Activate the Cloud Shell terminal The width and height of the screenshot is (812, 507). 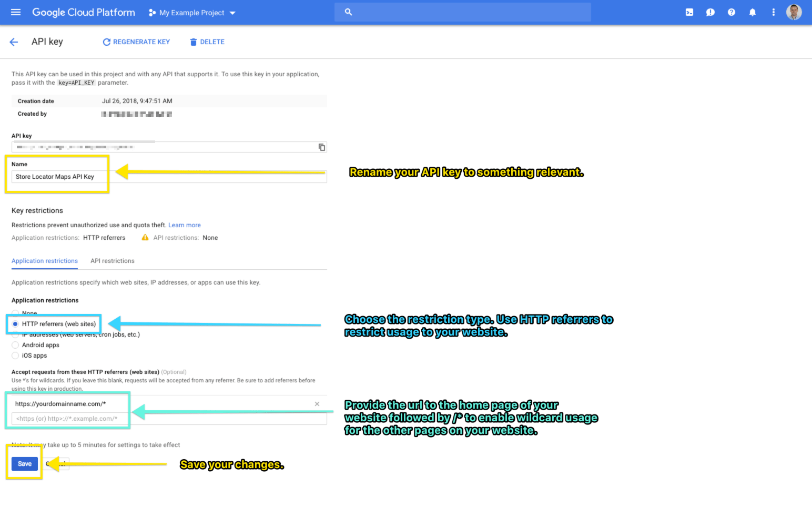689,12
